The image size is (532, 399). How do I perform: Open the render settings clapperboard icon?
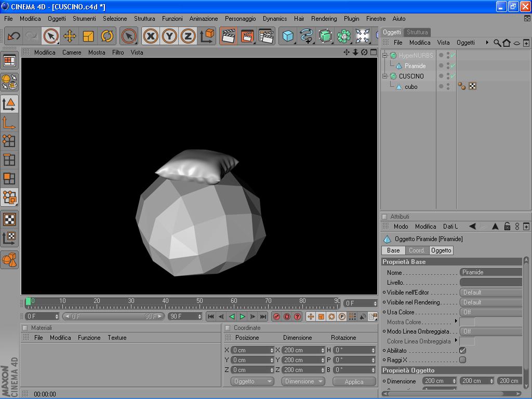pyautogui.click(x=266, y=36)
